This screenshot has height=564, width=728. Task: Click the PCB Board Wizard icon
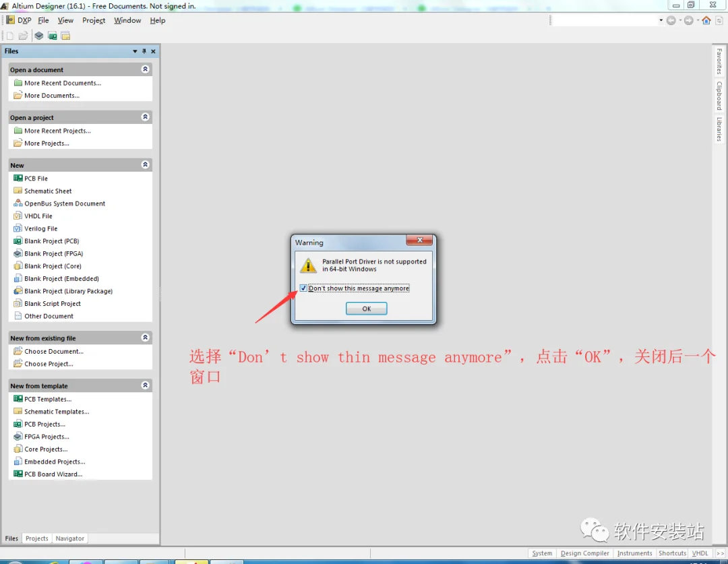pos(18,474)
